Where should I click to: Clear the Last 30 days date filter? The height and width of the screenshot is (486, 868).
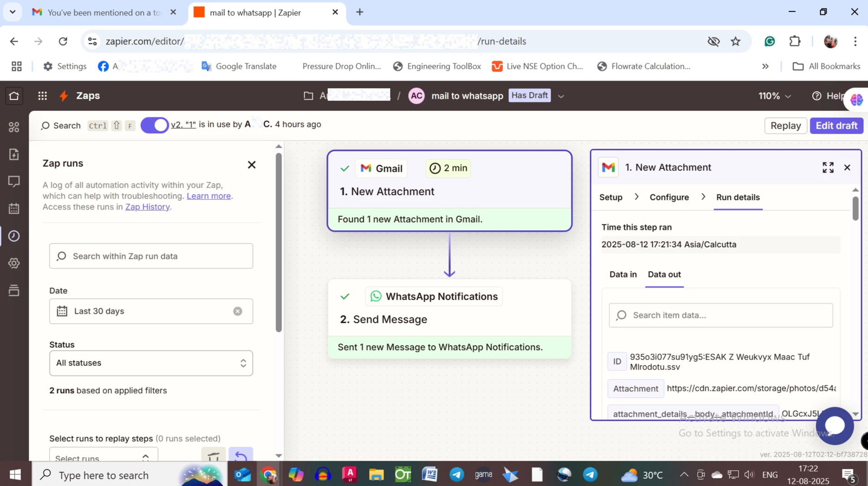[x=237, y=311]
